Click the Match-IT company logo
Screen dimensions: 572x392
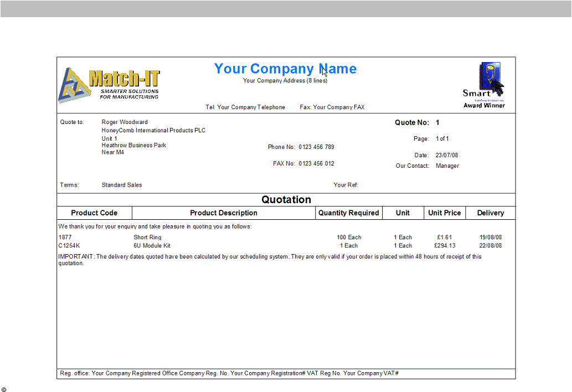tap(109, 85)
